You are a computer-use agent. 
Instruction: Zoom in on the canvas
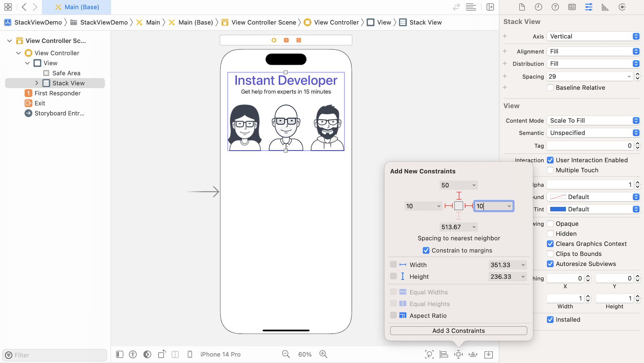click(x=323, y=354)
